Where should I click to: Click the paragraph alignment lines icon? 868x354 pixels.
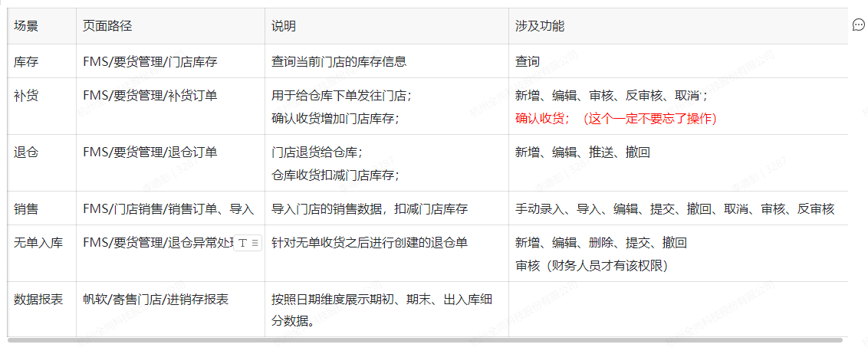(255, 243)
